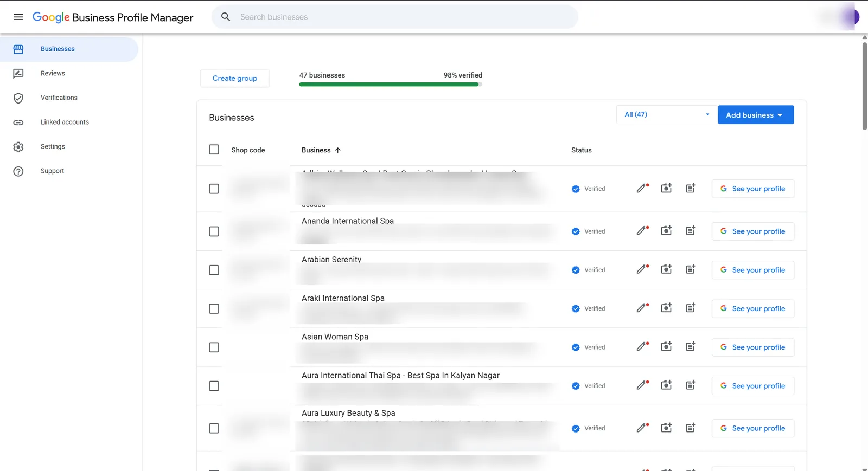Open the All (47) filter dropdown

pyautogui.click(x=667, y=114)
